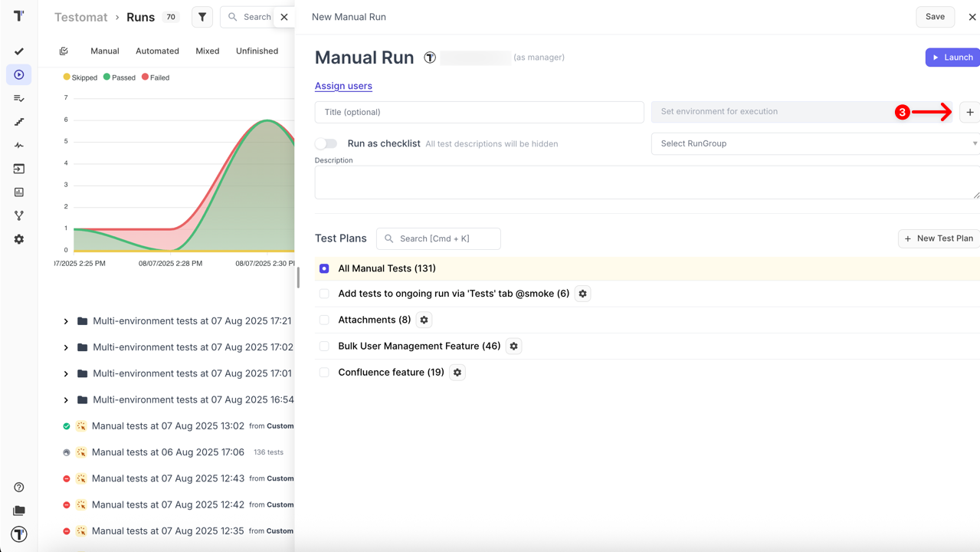Screen dimensions: 980x552
Task: Open the Tests section in the sidebar
Action: tap(19, 51)
